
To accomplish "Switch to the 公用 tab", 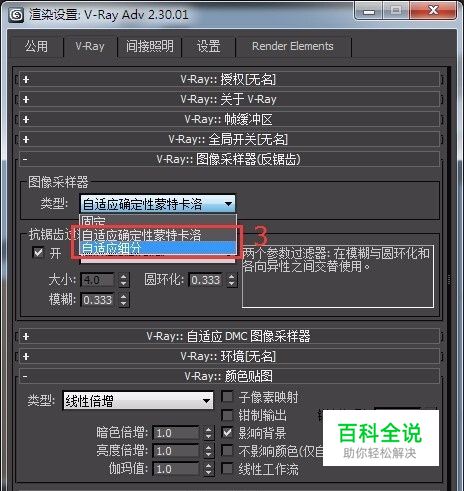I will (x=36, y=46).
